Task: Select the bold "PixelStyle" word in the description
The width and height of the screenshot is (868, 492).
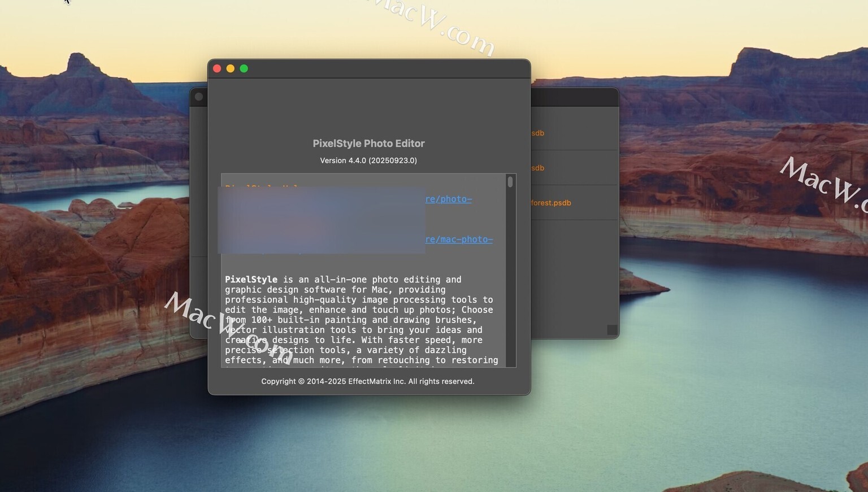Action: coord(251,279)
